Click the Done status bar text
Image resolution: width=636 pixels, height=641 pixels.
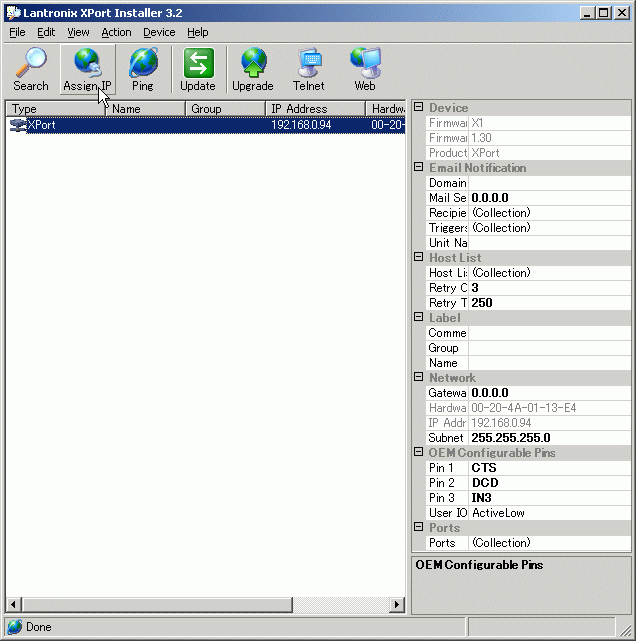[x=39, y=627]
